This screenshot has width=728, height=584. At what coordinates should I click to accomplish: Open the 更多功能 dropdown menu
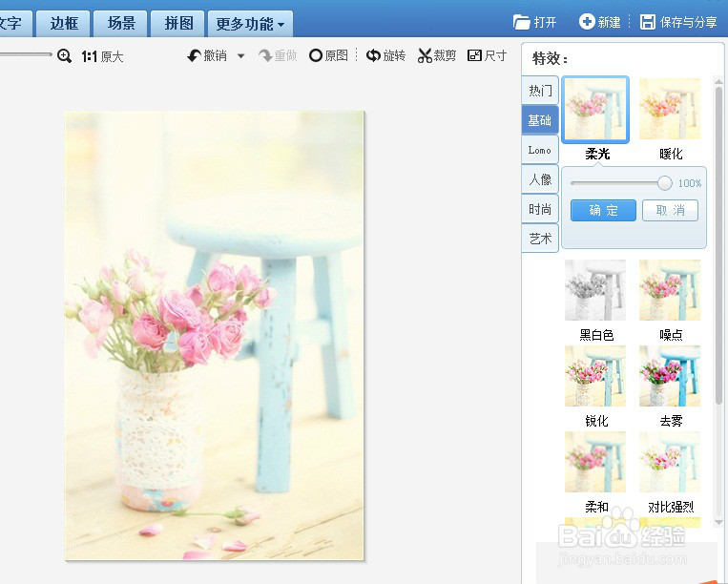click(x=250, y=23)
